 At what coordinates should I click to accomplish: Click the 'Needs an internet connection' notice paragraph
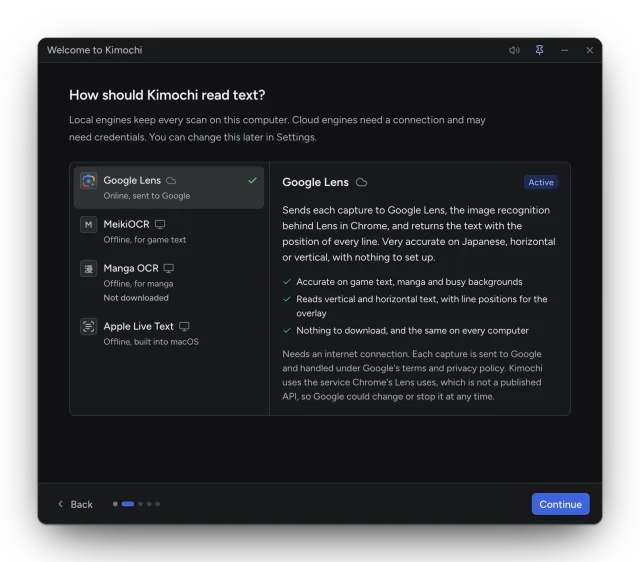pos(412,375)
